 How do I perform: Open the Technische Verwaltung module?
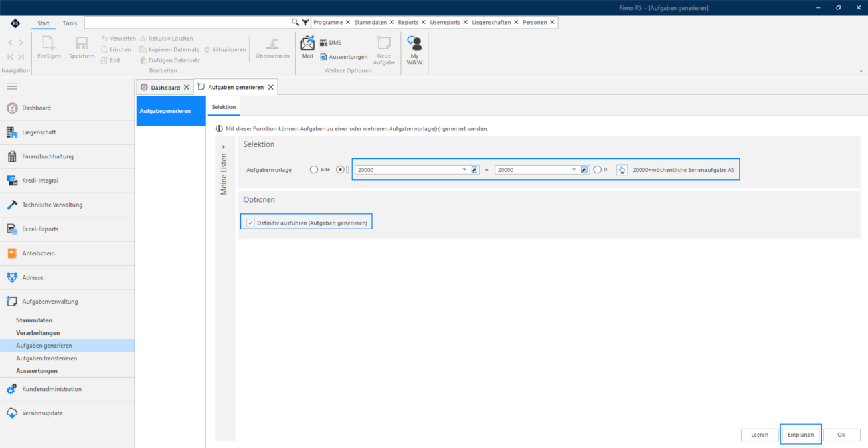click(x=68, y=205)
